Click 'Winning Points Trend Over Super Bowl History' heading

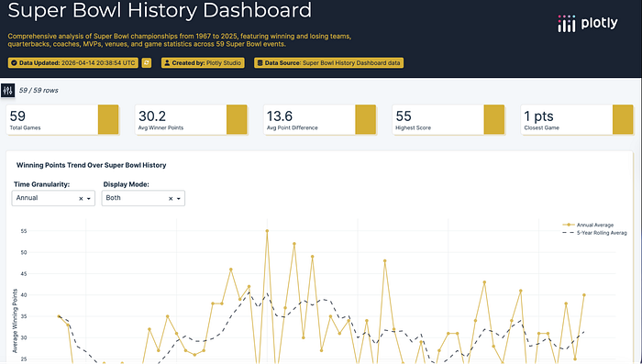[92, 165]
